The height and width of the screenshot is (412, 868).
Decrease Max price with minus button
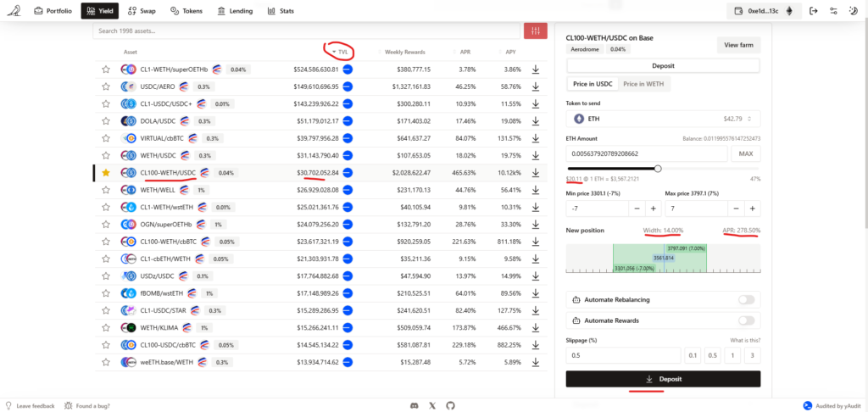pyautogui.click(x=736, y=209)
